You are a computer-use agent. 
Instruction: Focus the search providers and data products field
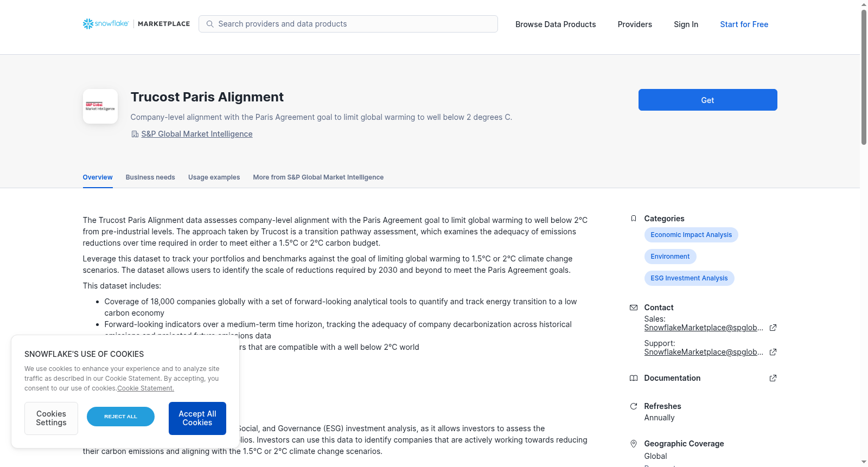[x=348, y=24]
